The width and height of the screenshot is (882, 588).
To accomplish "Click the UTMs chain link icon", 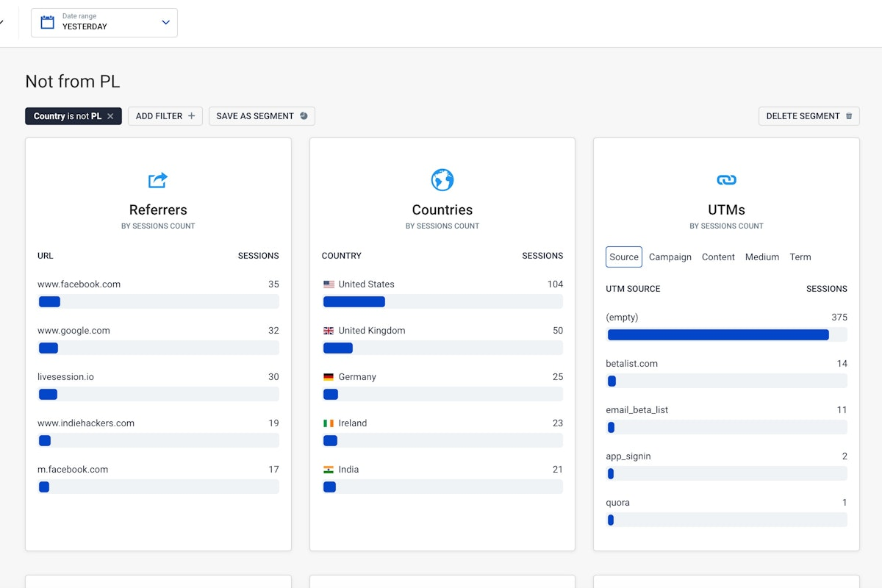I will click(x=726, y=180).
